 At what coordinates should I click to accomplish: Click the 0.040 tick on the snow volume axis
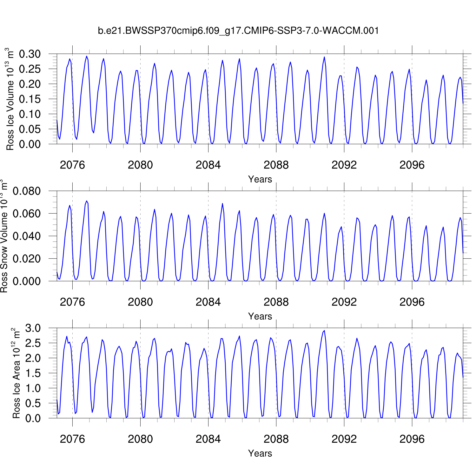[27, 236]
